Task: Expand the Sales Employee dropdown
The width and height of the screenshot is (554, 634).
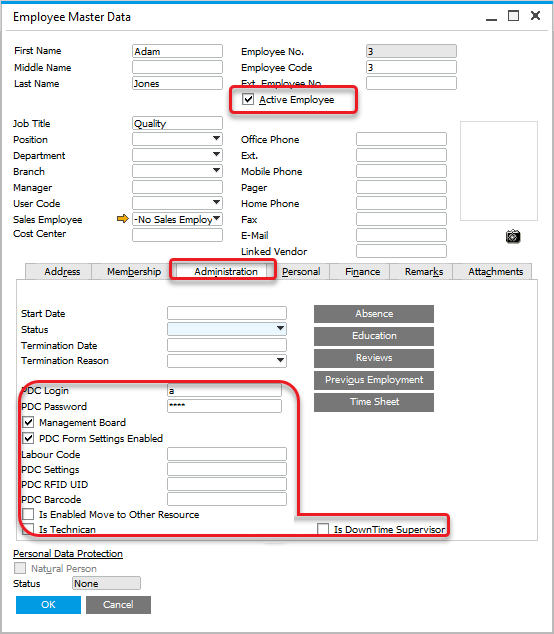Action: coord(217,219)
